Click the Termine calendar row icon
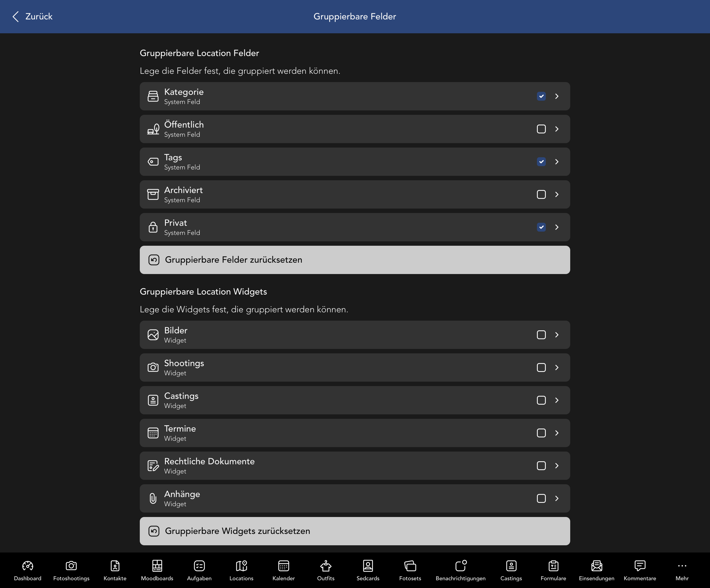Viewport: 710px width, 588px height. (153, 433)
